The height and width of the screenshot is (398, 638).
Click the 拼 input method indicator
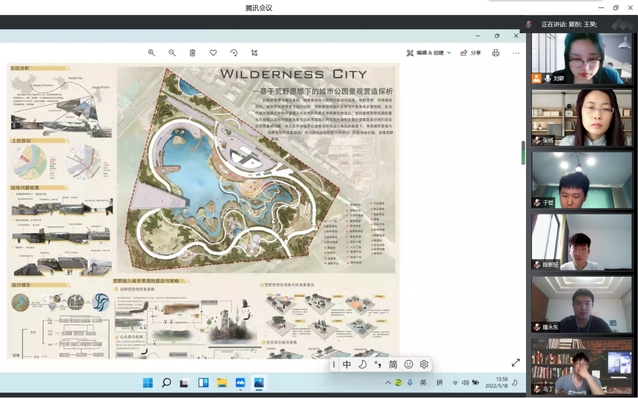click(439, 383)
